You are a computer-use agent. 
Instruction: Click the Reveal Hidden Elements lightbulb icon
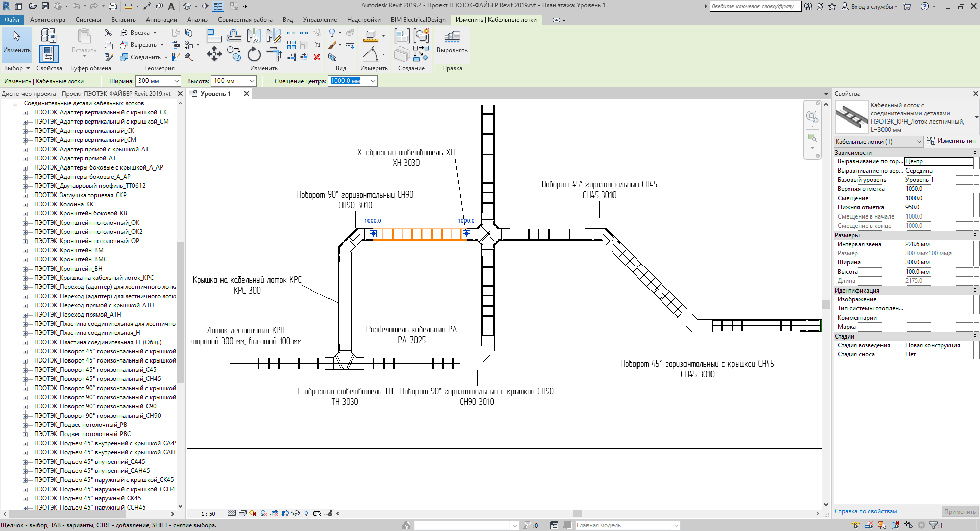306,513
